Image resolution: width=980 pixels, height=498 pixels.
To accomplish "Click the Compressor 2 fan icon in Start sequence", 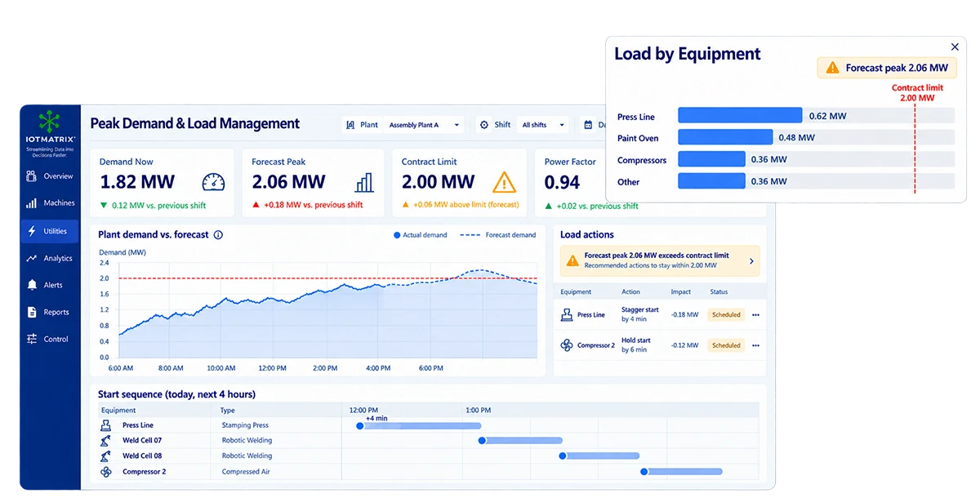I will coord(105,472).
